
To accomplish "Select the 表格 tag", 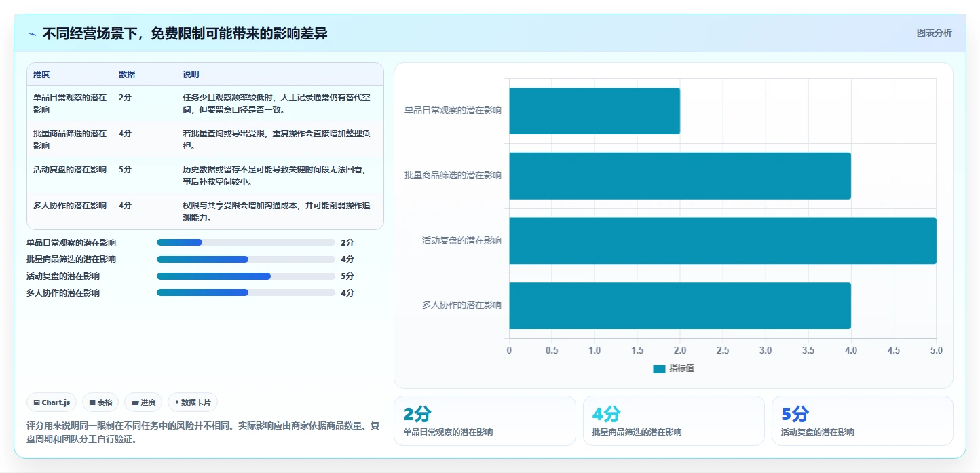I will click(100, 402).
